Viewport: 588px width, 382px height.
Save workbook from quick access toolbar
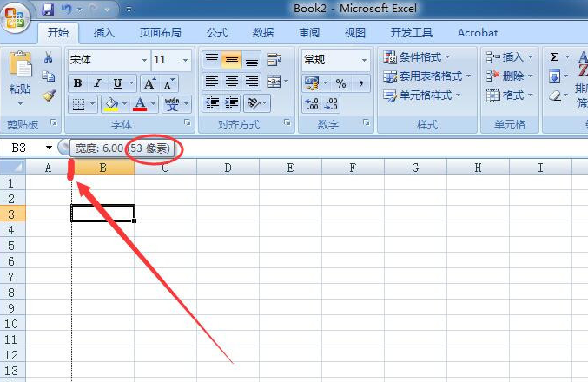[48, 10]
